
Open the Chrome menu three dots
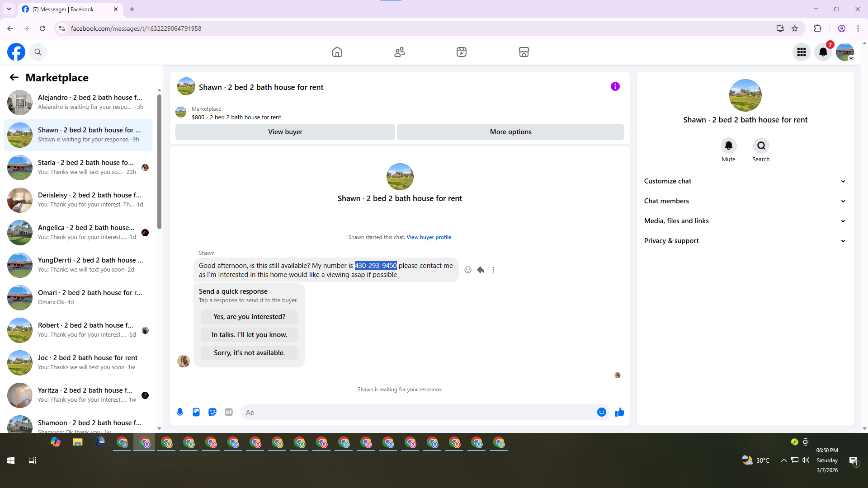(858, 28)
